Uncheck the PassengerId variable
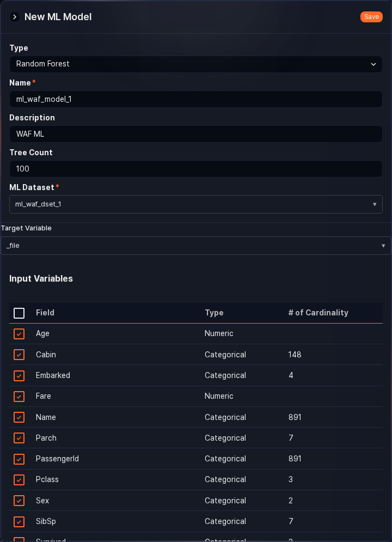 (19, 459)
